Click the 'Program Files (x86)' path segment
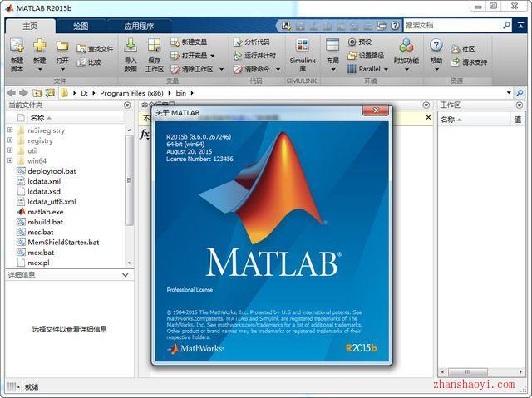 coord(131,93)
